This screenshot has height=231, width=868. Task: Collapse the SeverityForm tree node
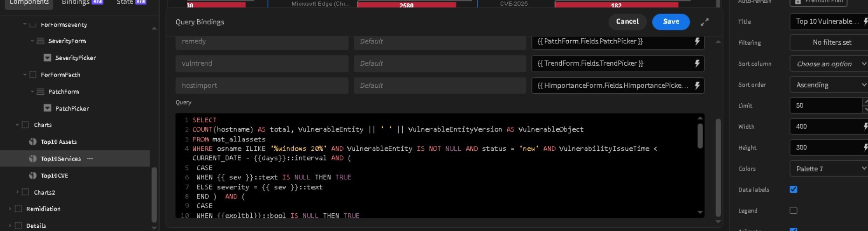pyautogui.click(x=32, y=41)
